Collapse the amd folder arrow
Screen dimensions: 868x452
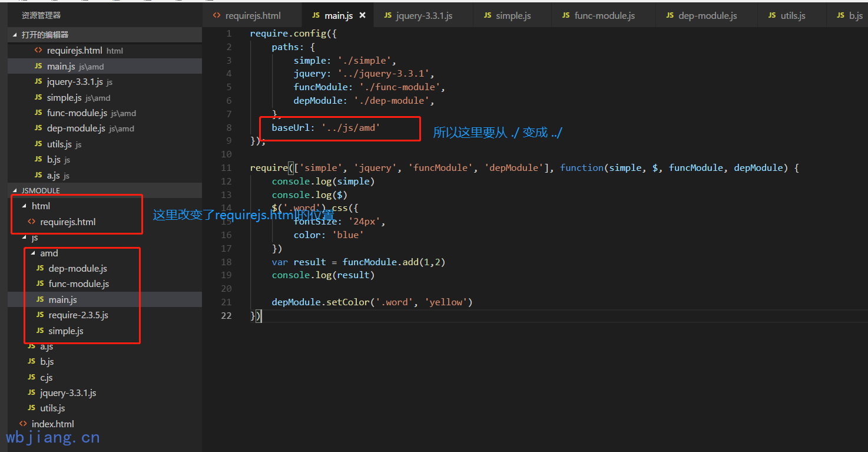tap(32, 253)
